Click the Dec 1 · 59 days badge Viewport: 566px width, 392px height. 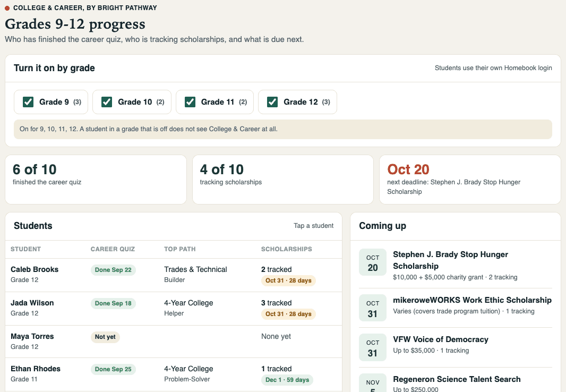click(x=287, y=380)
